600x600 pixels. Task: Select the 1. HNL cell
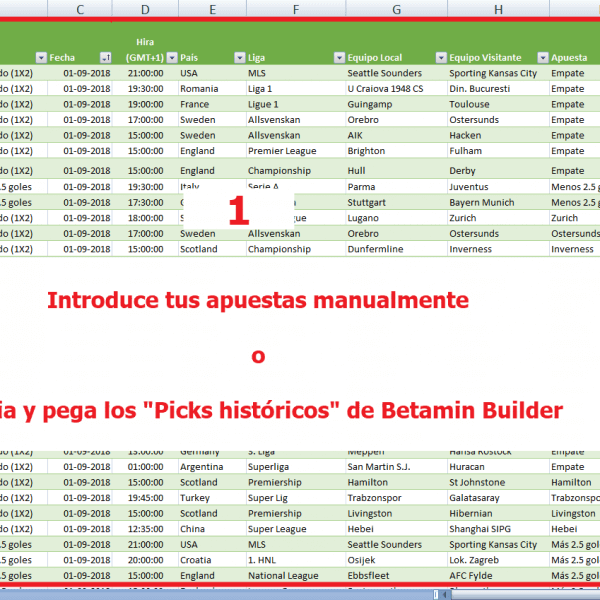click(x=296, y=560)
